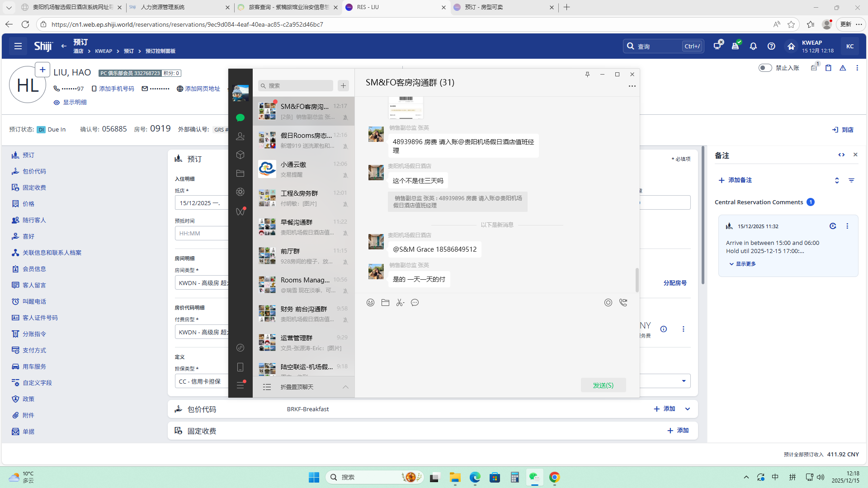Viewport: 868px width, 488px height.
Task: Open the WeChat screenshot scissors tool
Action: tap(400, 303)
